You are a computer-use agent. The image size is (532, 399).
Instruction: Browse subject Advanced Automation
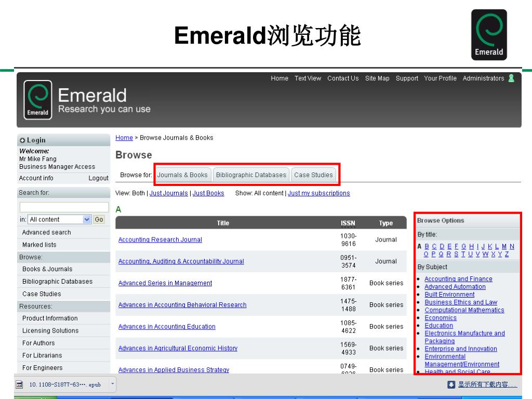click(x=455, y=287)
